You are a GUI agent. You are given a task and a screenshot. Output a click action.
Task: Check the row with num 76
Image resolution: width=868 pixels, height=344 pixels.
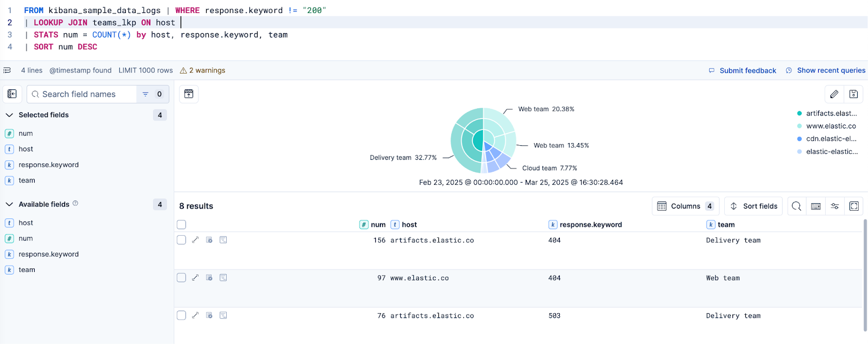coord(182,315)
